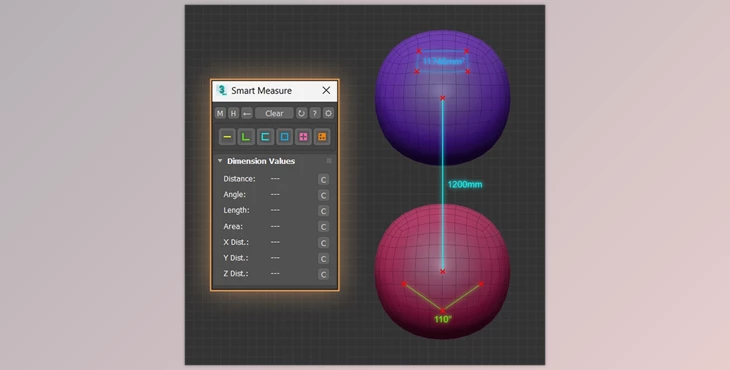Screen dimensions: 730x370
Task: Click the left-arrow undo button
Action: point(247,113)
